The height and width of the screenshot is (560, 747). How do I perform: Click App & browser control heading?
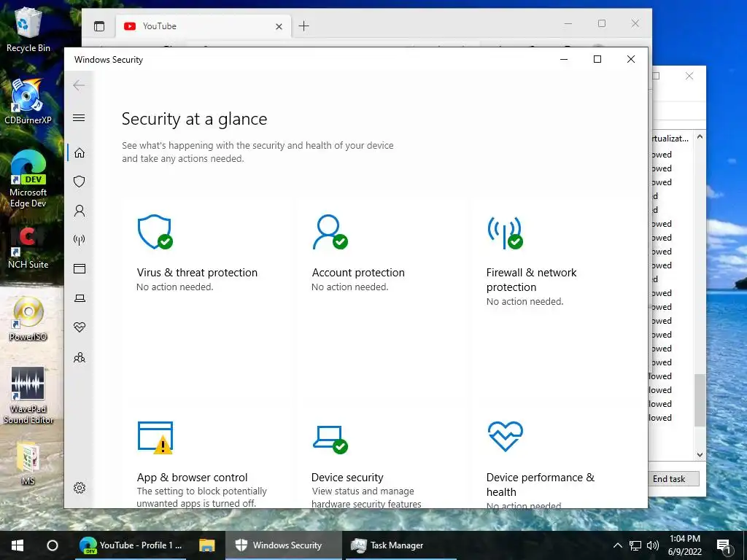[x=192, y=477]
